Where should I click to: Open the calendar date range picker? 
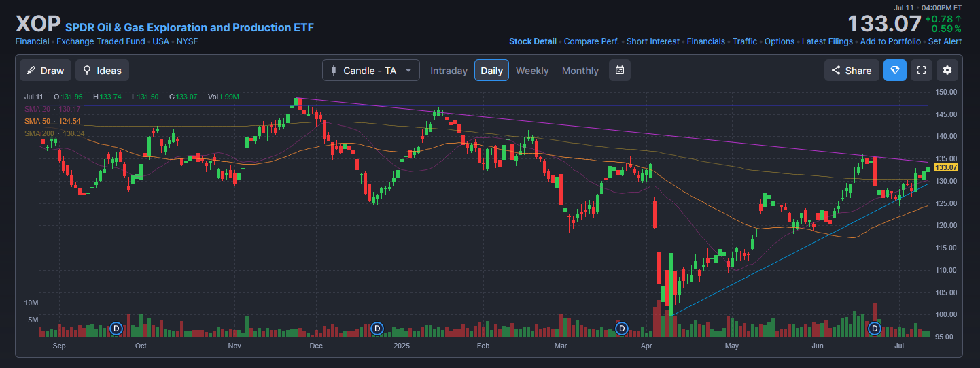point(619,70)
